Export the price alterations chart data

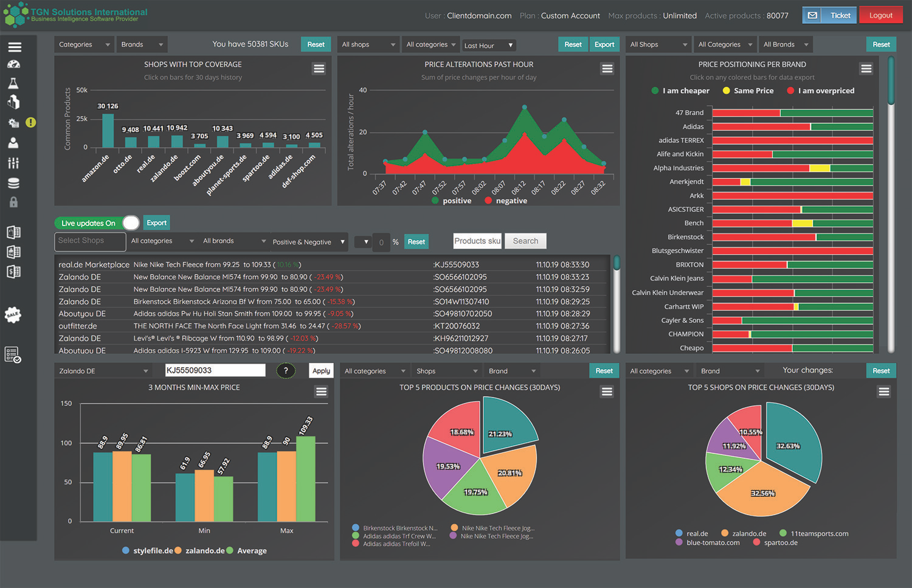[604, 44]
